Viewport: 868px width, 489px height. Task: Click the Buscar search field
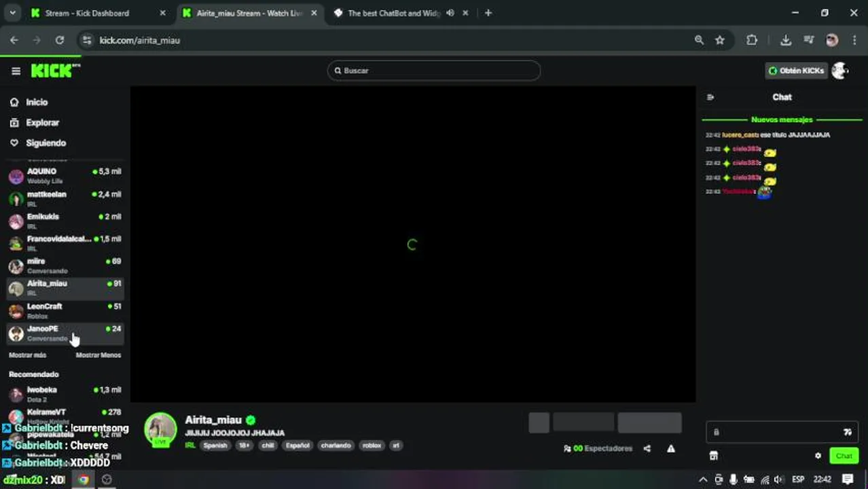tap(434, 71)
